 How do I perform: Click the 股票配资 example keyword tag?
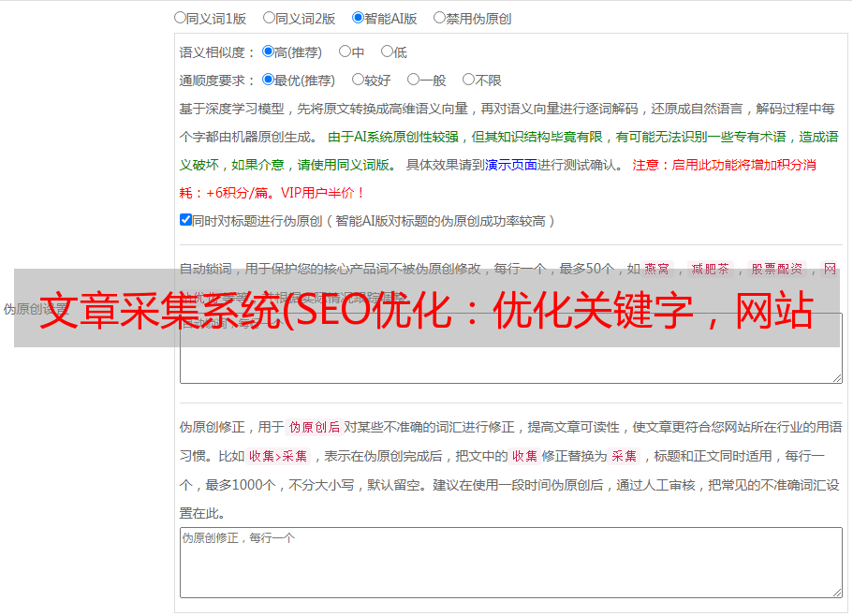click(776, 269)
